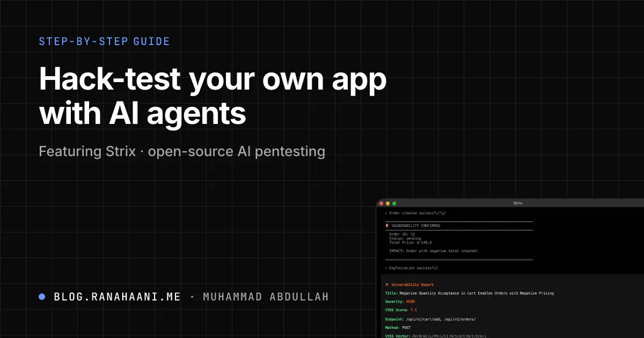The image size is (644, 338).
Task: Click the red close button on Strix window
Action: tap(382, 203)
